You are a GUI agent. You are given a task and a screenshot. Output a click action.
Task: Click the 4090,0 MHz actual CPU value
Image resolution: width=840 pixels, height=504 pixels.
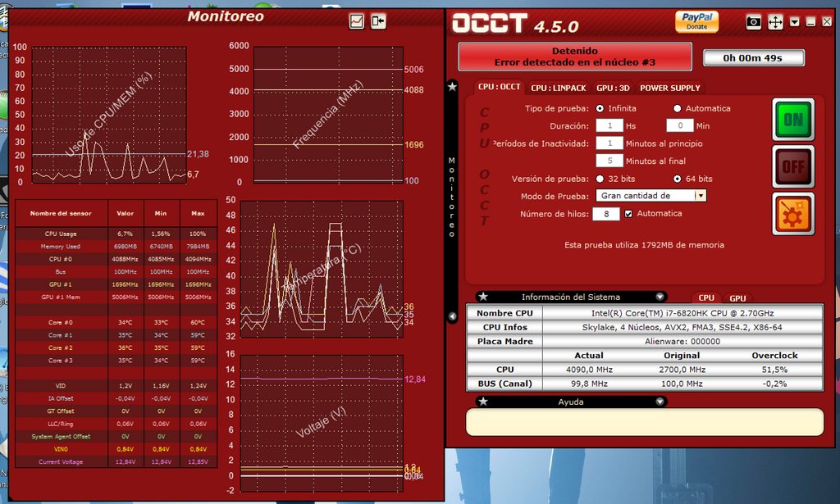point(589,370)
